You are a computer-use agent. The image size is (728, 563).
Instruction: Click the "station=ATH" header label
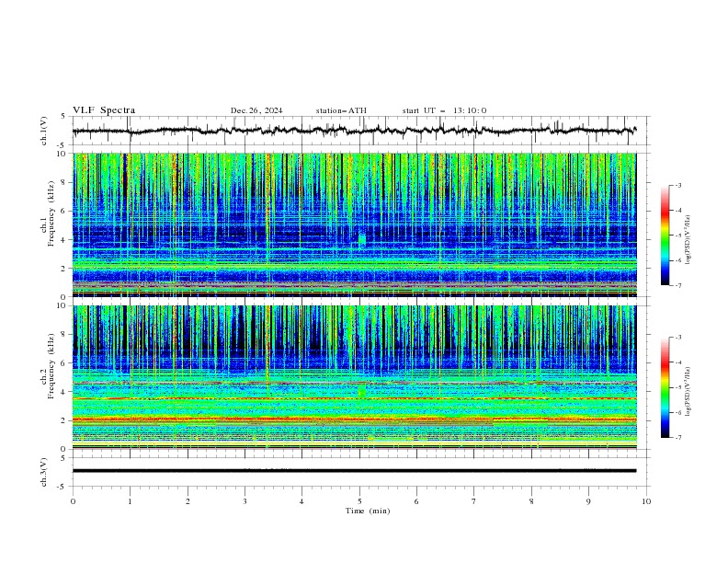341,110
